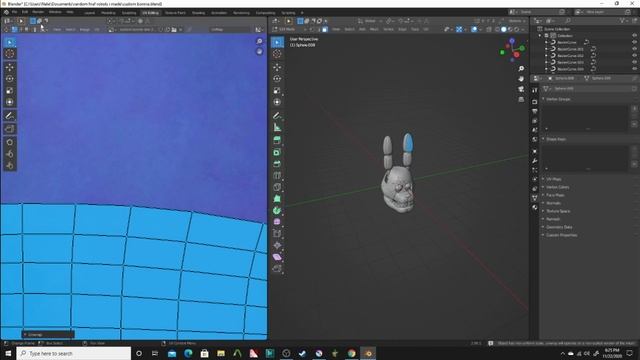Open the Material properties tab

[x=535, y=207]
